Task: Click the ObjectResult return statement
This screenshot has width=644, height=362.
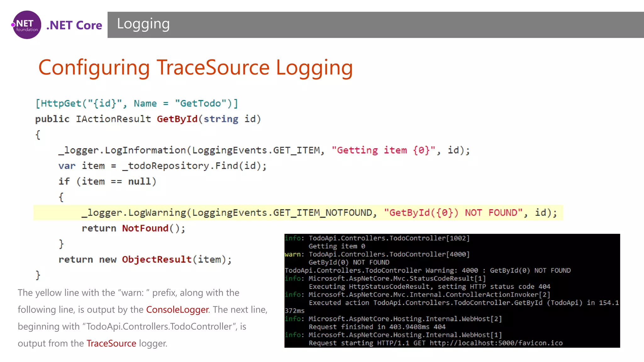Action: click(145, 260)
